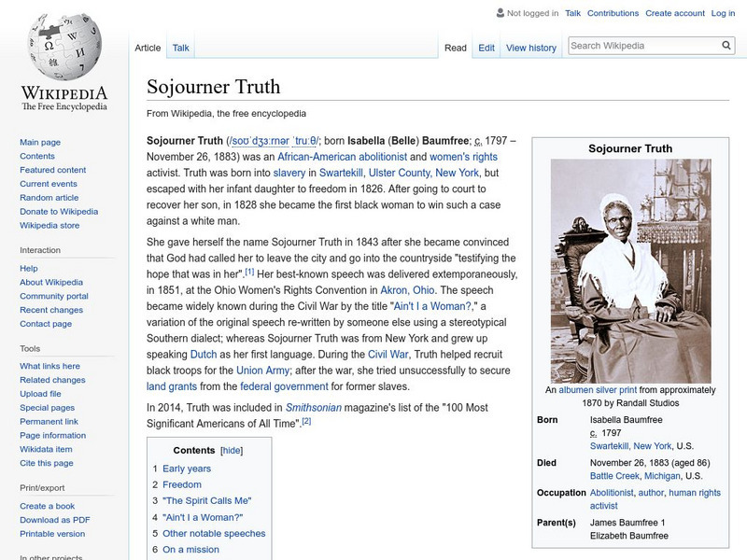747x560 pixels.
Task: Click Download as PDF
Action: (x=55, y=520)
